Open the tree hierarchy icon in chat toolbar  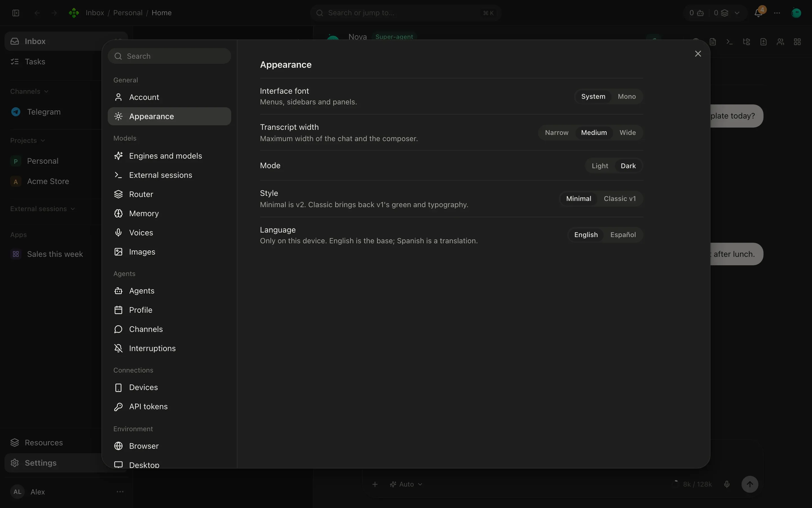click(747, 42)
